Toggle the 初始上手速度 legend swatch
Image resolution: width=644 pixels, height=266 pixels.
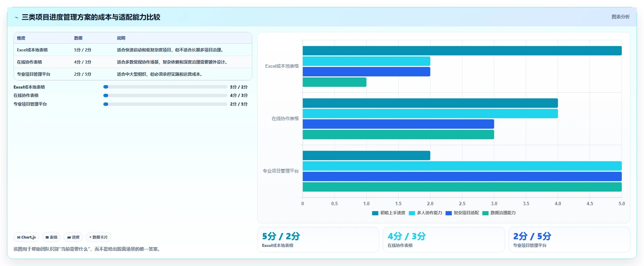(375, 213)
